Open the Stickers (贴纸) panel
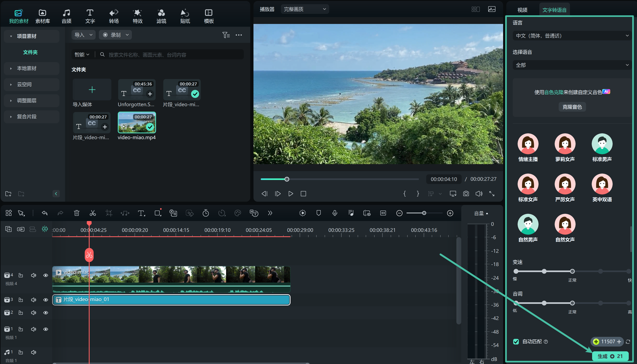The width and height of the screenshot is (637, 364). point(185,16)
